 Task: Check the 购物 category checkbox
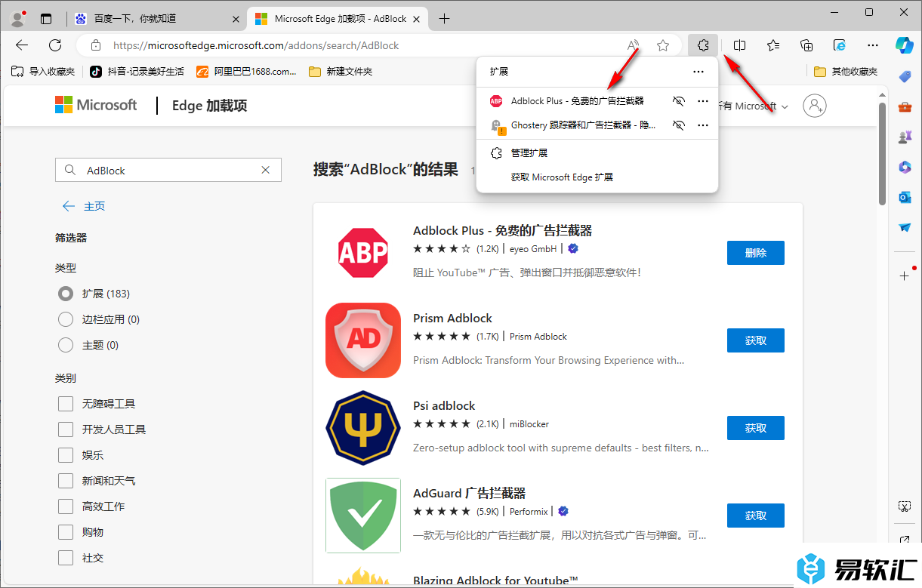pyautogui.click(x=66, y=532)
